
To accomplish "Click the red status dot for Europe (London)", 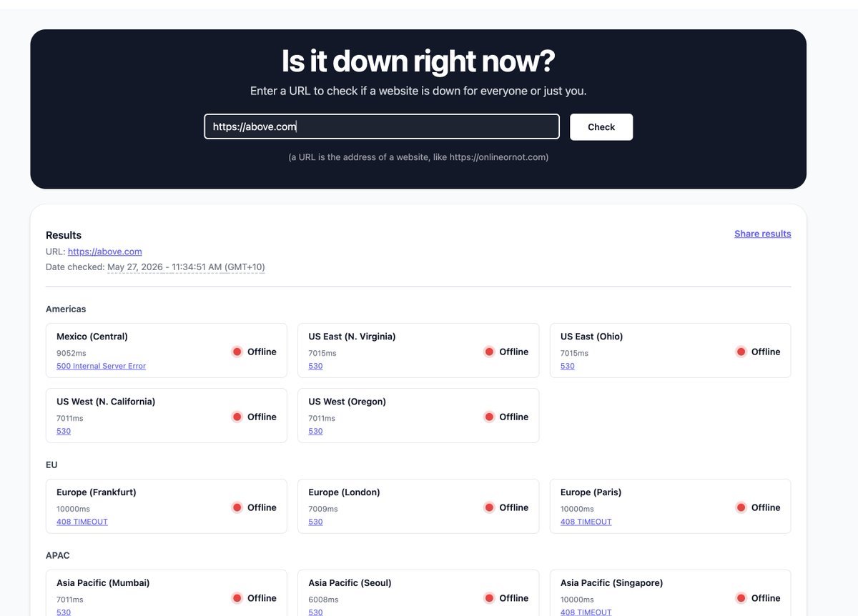I will click(x=489, y=507).
